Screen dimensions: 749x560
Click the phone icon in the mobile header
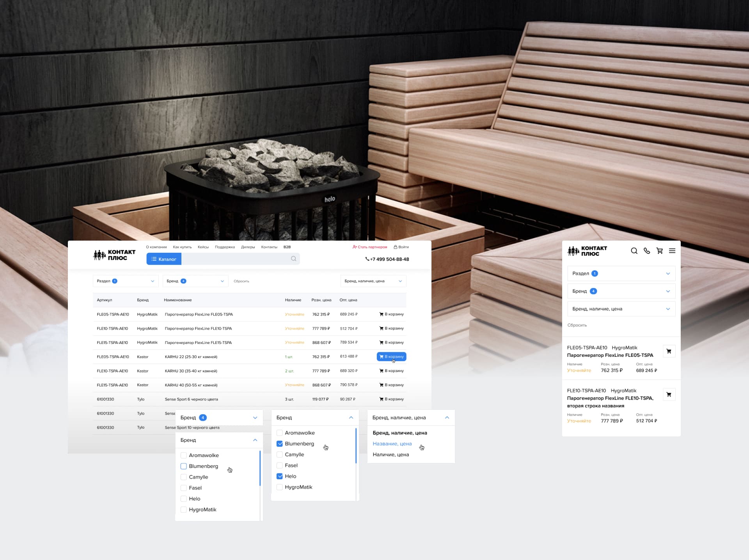click(x=647, y=251)
